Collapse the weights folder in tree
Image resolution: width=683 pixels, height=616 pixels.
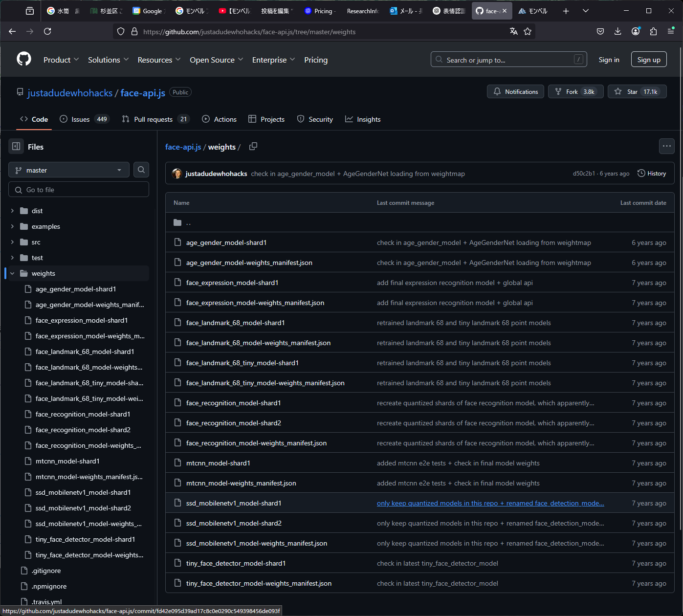tap(12, 273)
